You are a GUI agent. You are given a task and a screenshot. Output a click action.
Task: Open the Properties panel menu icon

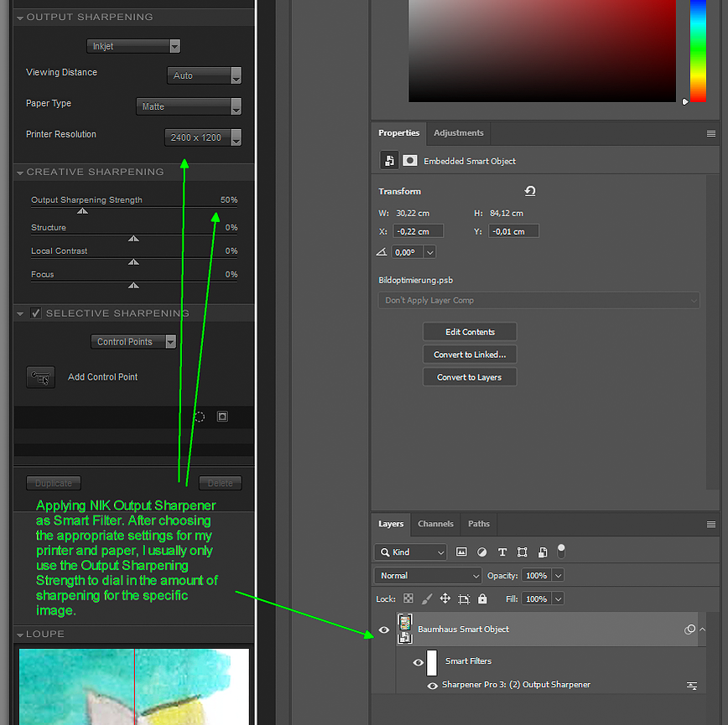click(711, 133)
